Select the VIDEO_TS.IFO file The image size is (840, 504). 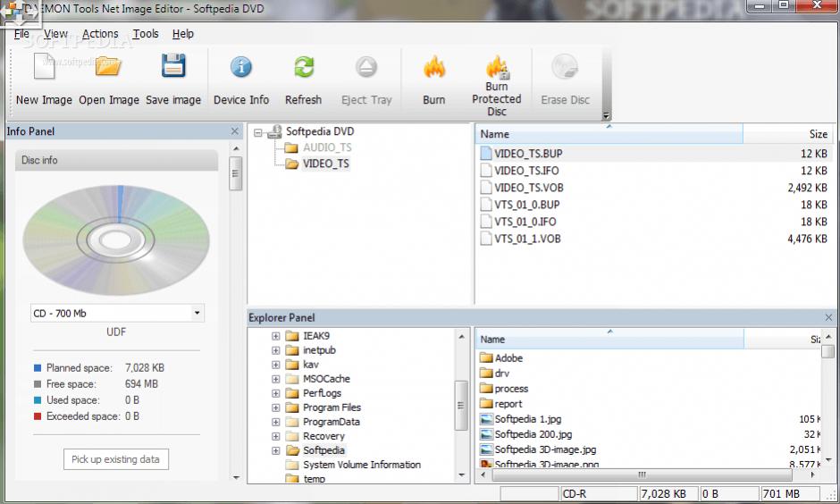526,171
